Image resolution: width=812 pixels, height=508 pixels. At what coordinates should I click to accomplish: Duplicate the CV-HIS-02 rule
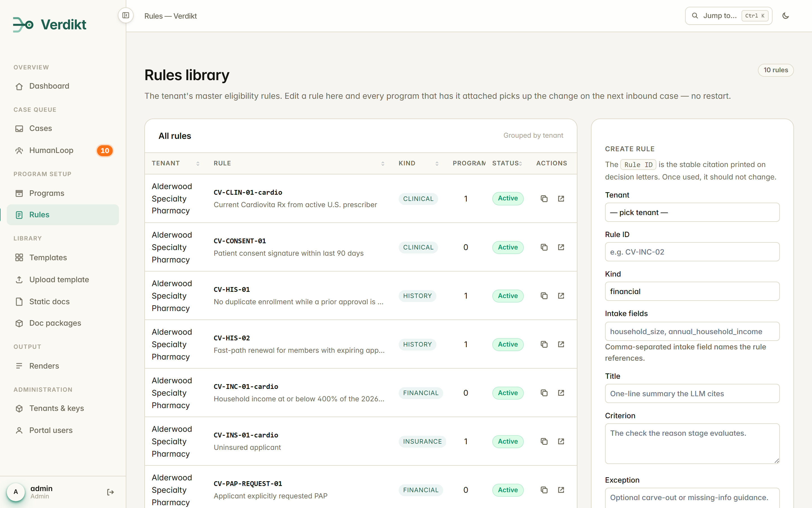coord(544,344)
